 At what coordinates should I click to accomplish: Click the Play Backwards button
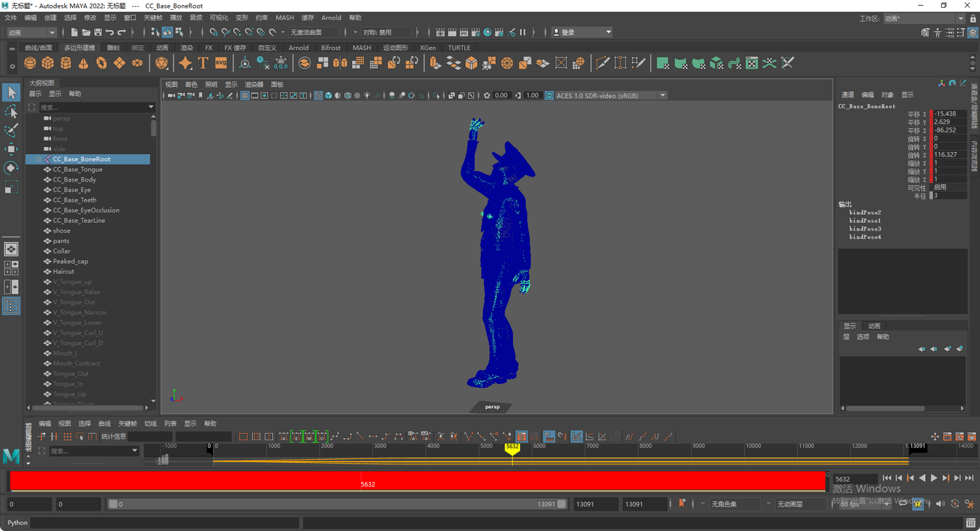922,478
